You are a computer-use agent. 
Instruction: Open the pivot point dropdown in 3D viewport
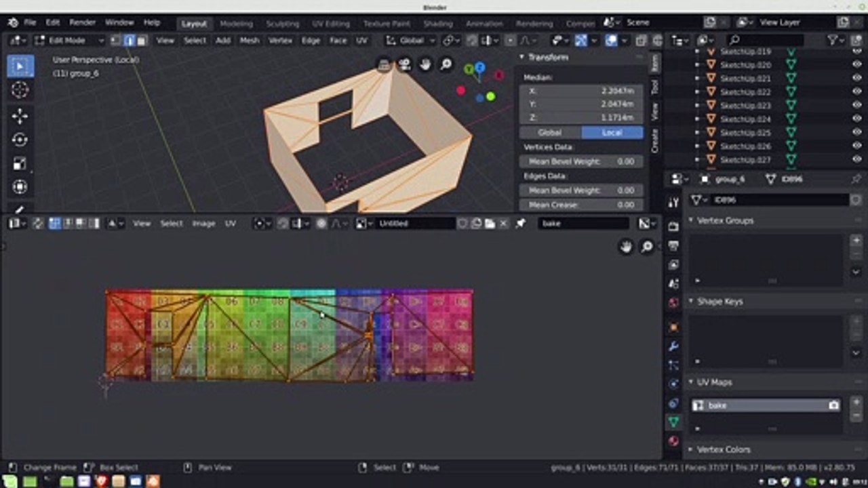(451, 41)
